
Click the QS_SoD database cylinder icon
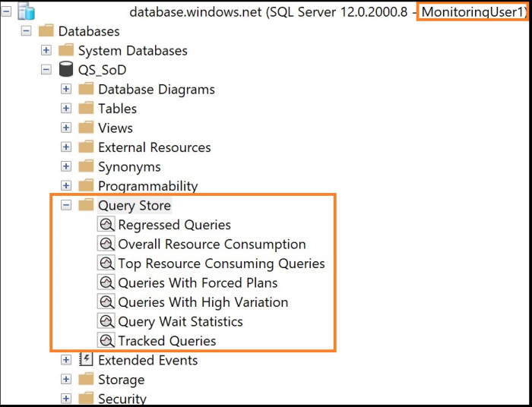point(66,70)
